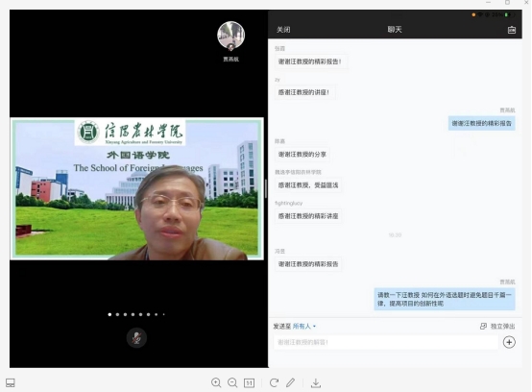Click the chat message input field
The height and width of the screenshot is (392, 532).
tap(386, 342)
